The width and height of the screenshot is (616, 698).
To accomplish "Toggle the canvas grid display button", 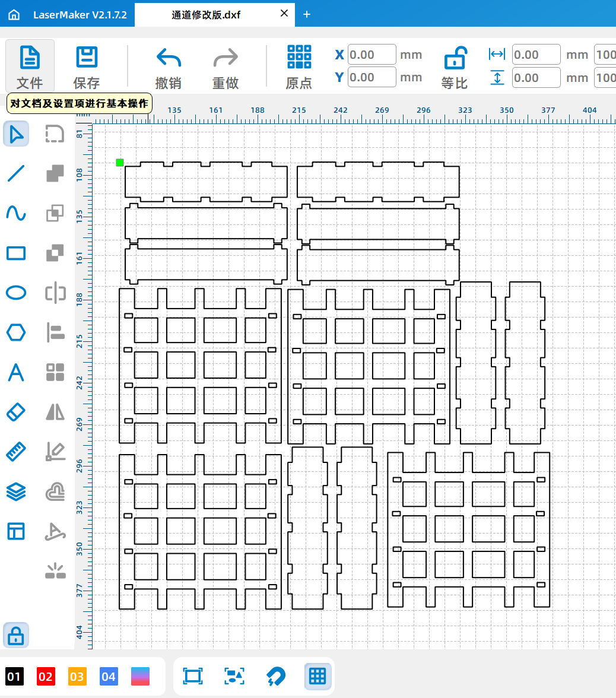I will 317,676.
